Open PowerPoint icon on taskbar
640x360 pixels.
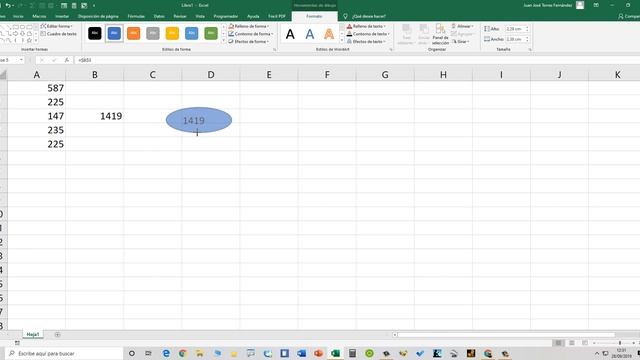(x=319, y=353)
